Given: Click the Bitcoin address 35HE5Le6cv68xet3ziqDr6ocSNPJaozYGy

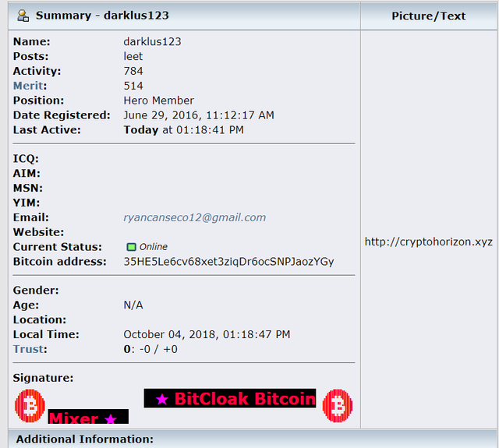Looking at the screenshot, I should (228, 262).
